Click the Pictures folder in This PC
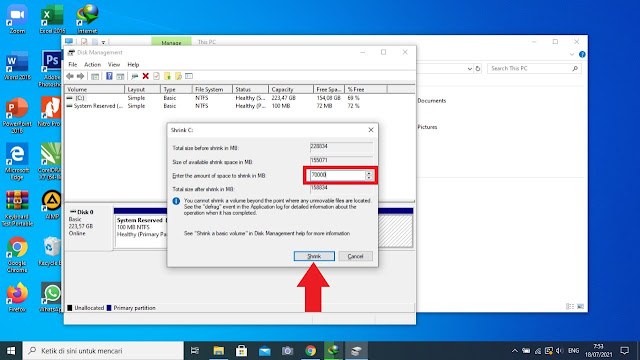Screen dimensions: 640x360 click(x=427, y=127)
